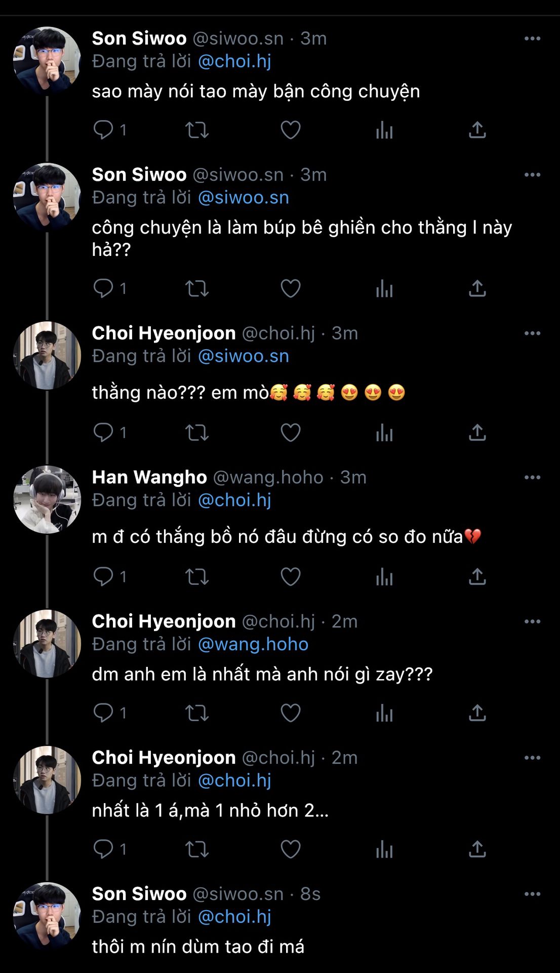Open Han Wangho's profile picture
560x973 pixels.
click(47, 500)
